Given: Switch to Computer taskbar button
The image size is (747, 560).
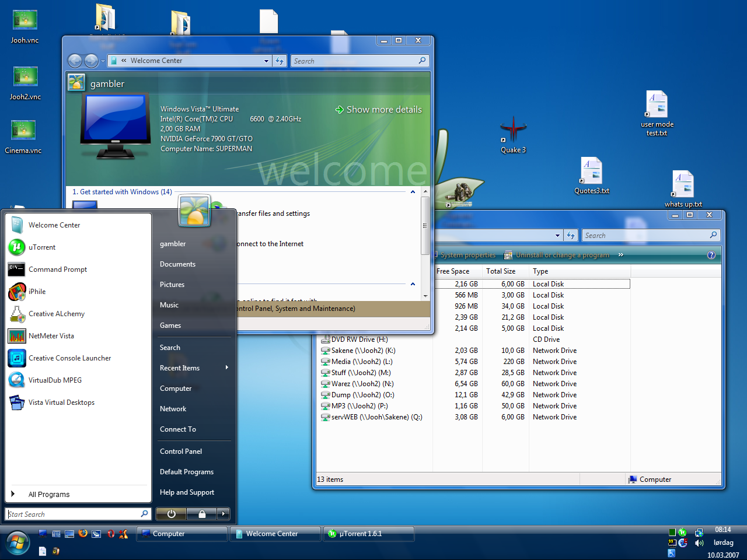Looking at the screenshot, I should point(182,534).
